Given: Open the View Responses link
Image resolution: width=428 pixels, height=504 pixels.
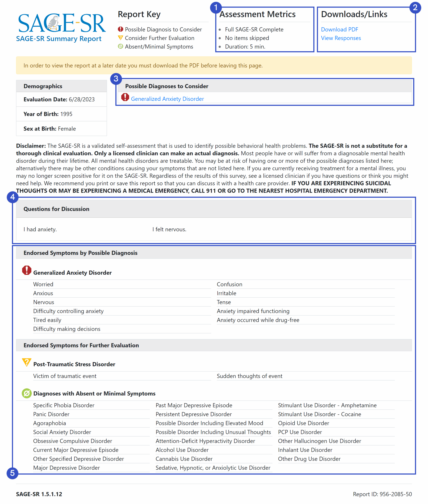Looking at the screenshot, I should 341,38.
